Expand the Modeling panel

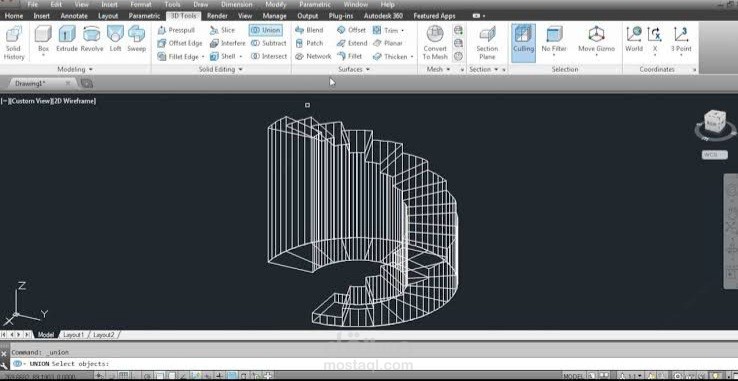(75, 69)
